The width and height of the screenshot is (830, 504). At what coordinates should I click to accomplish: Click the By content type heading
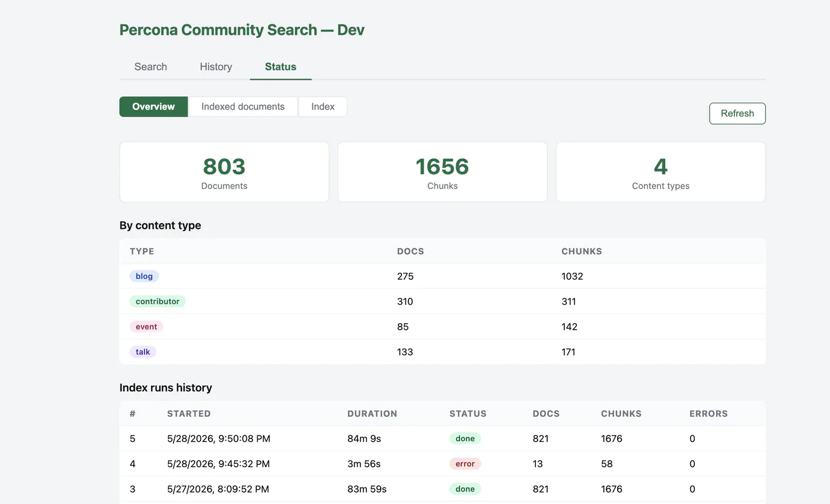pyautogui.click(x=160, y=225)
